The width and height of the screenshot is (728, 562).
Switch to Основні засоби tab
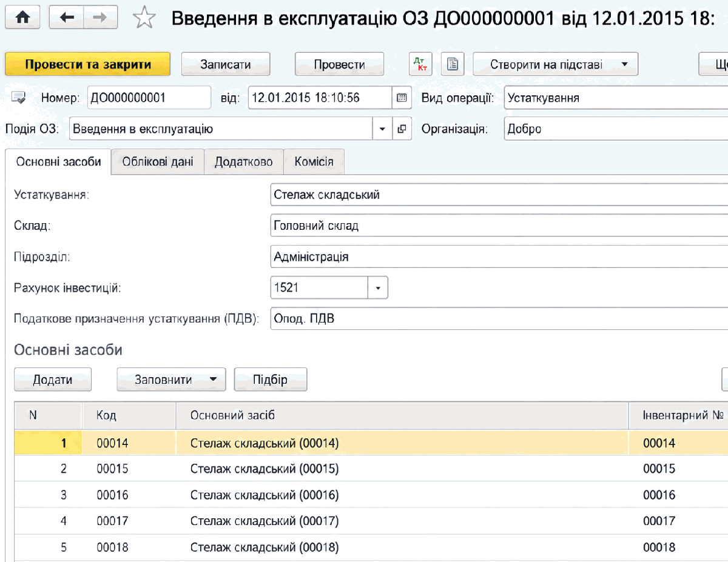tap(58, 162)
